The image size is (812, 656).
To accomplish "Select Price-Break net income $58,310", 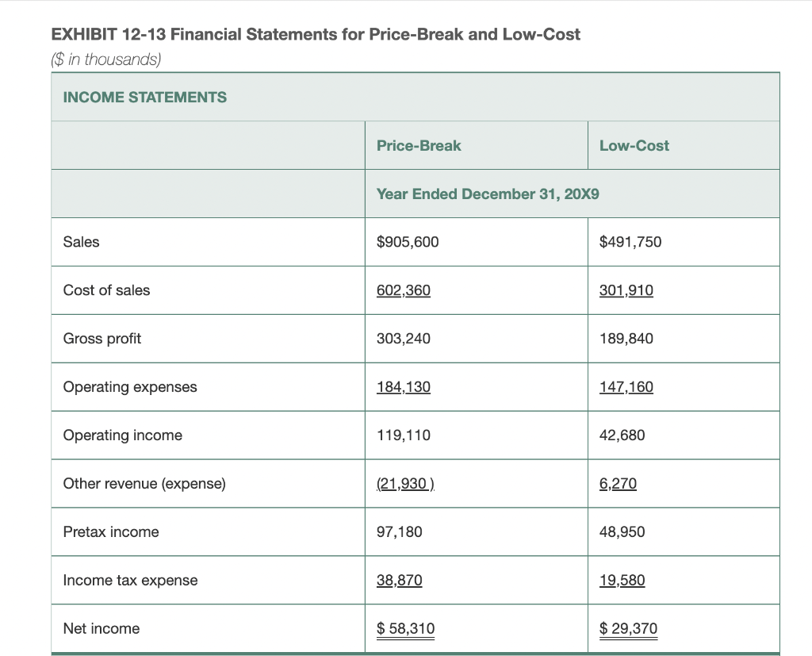I will (405, 629).
